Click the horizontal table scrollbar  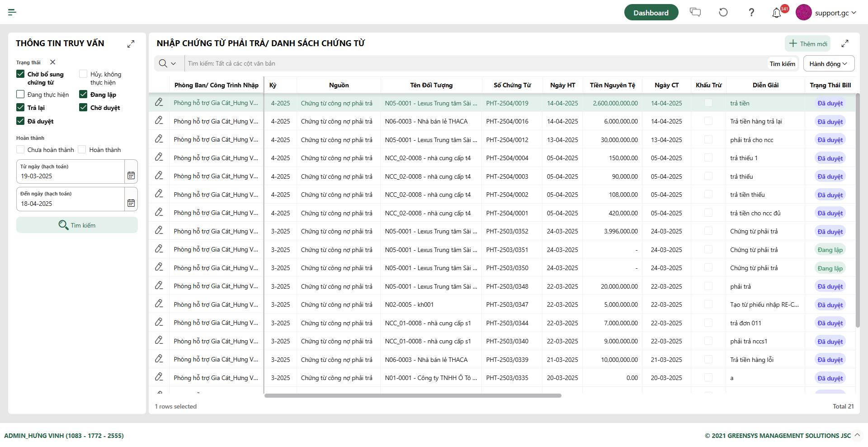click(x=413, y=395)
